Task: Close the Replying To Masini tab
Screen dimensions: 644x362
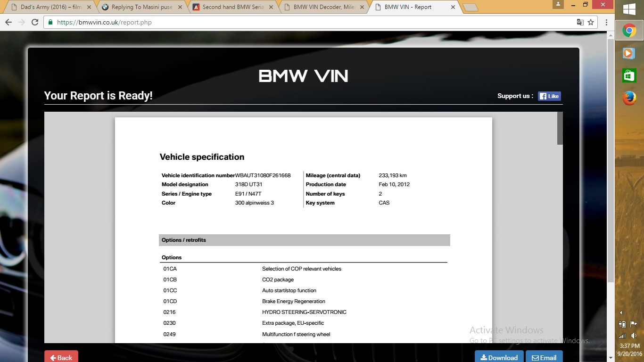Action: (x=180, y=7)
